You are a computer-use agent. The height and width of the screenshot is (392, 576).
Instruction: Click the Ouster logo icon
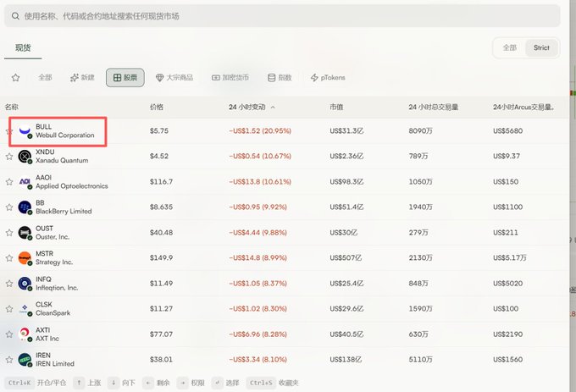(25, 233)
